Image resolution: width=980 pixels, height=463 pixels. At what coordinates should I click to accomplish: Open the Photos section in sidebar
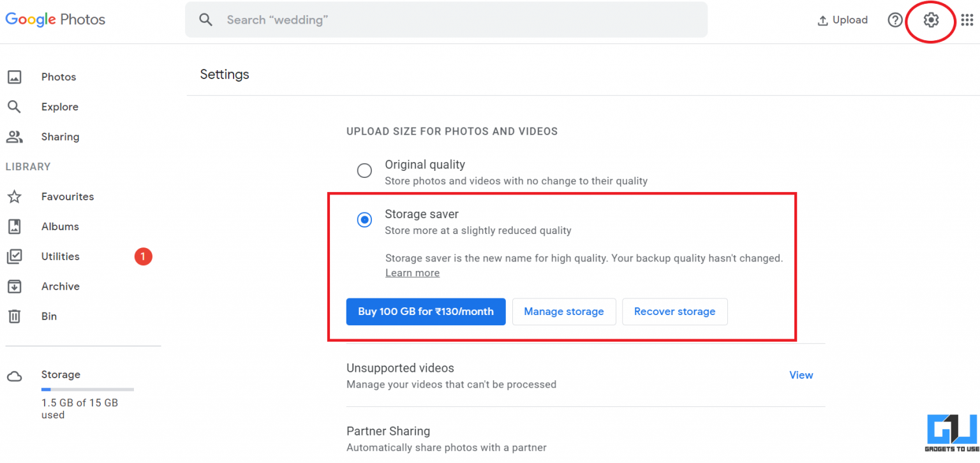[x=58, y=77]
